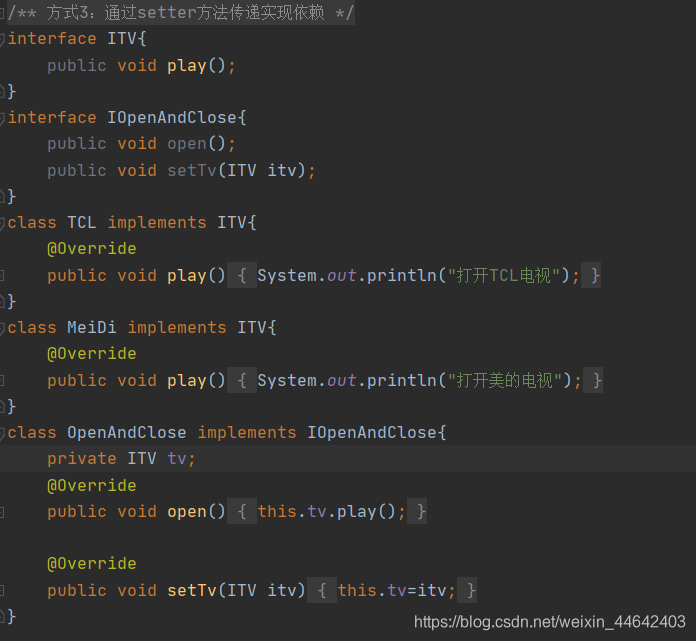Click the class name TCL
Viewport: 696px width, 641px height.
82,222
